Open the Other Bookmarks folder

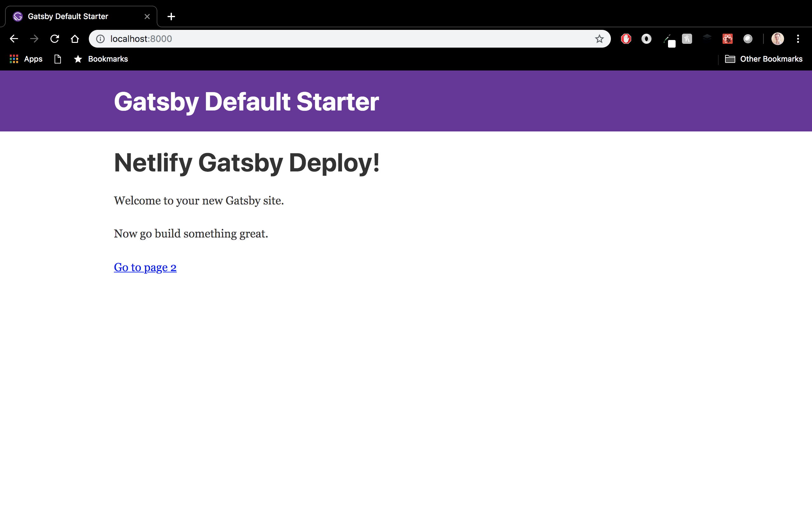pos(764,59)
